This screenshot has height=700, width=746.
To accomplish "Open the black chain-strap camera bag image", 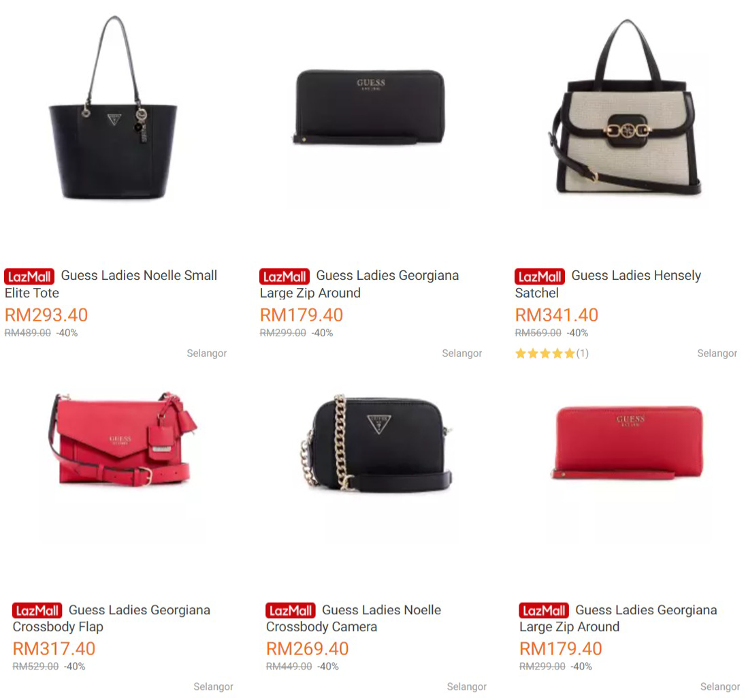I will [x=376, y=443].
